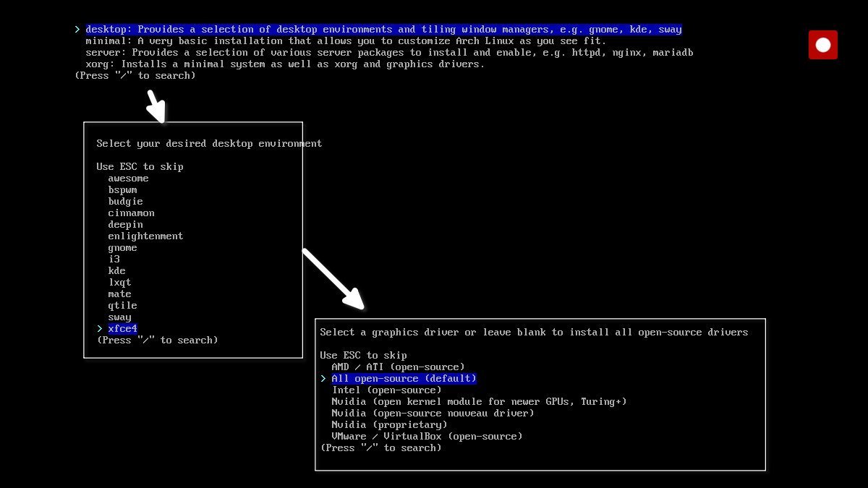This screenshot has height=488, width=868.
Task: Select the currently highlighted xfce4 entry
Action: (122, 328)
